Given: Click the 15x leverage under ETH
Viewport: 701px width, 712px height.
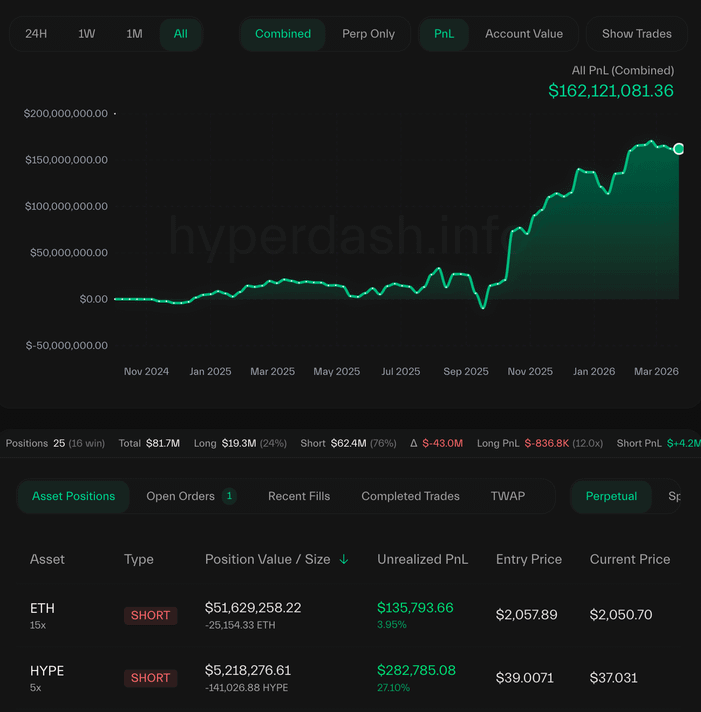Looking at the screenshot, I should click(38, 625).
